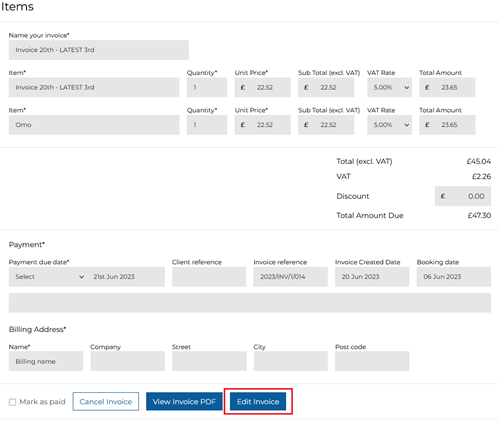Expand the Omo item's VAT Rate dropdown

[x=389, y=125]
